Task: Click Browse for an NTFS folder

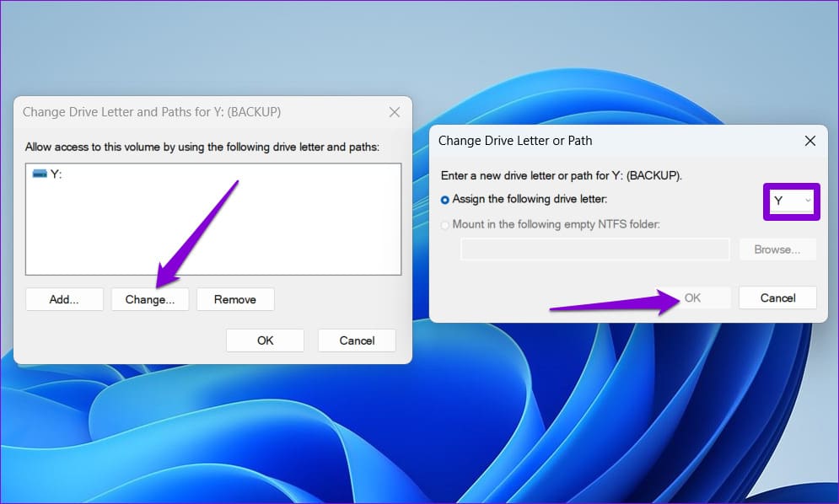Action: 777,249
